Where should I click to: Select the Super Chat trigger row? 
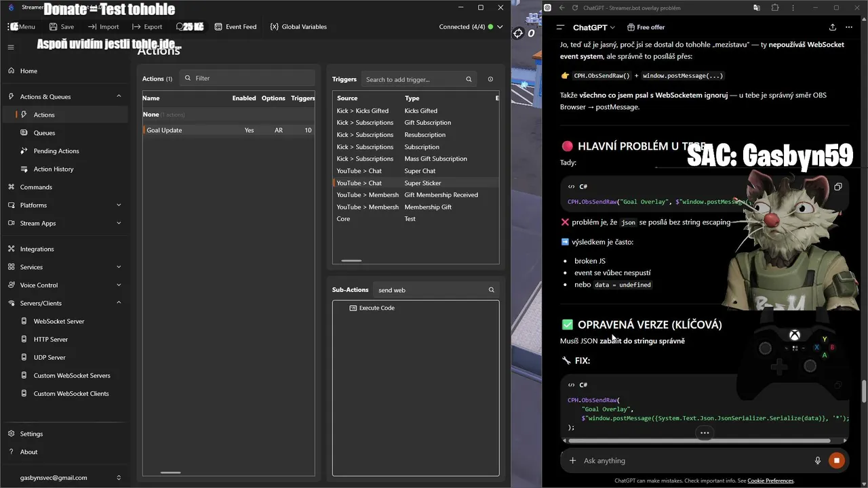(416, 171)
